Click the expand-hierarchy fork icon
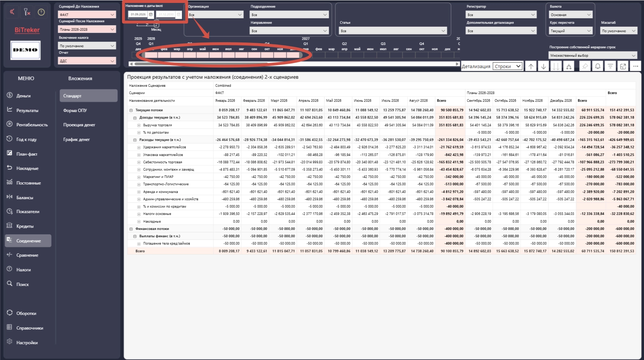Image resolution: width=644 pixels, height=360 pixels. point(569,66)
